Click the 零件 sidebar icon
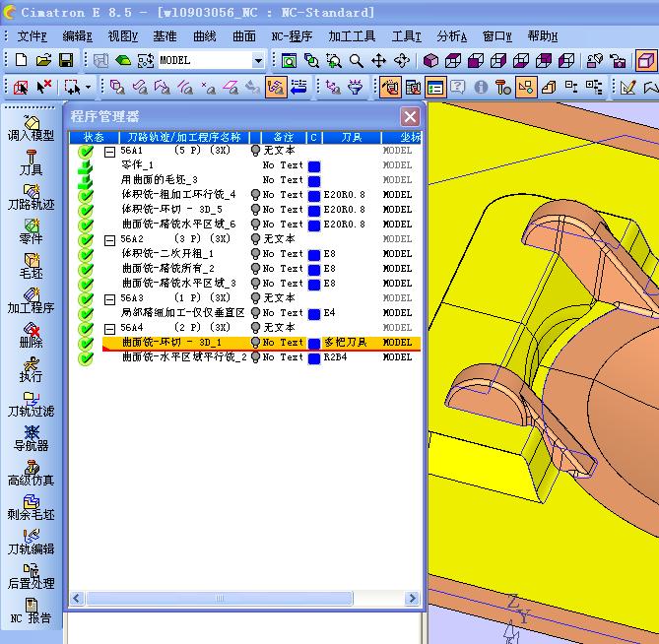The width and height of the screenshot is (659, 644). (31, 231)
